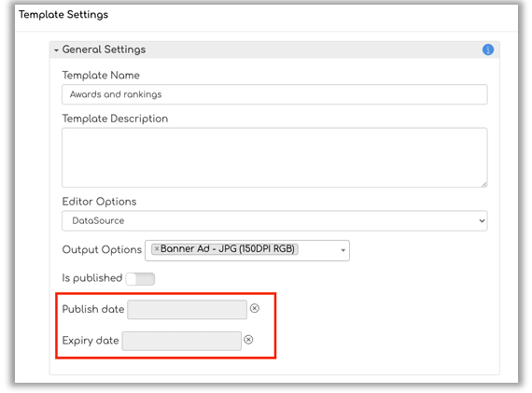Open the Output Options dropdown arrow
This screenshot has width=532, height=393.
click(343, 250)
